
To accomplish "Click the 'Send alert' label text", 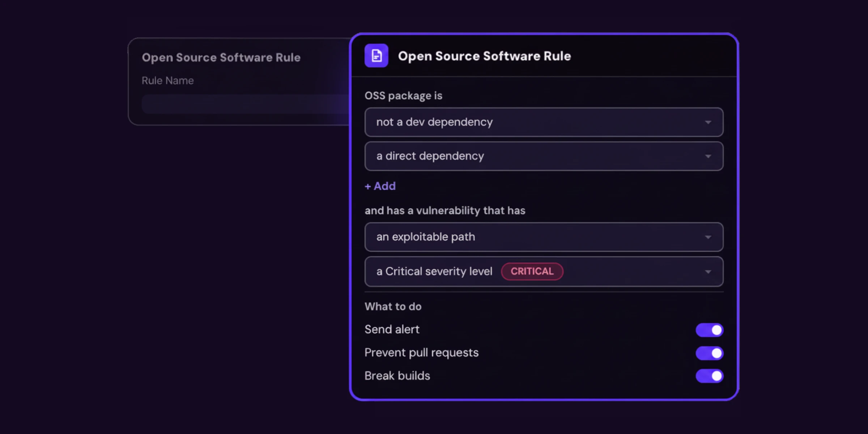I will pyautogui.click(x=392, y=329).
